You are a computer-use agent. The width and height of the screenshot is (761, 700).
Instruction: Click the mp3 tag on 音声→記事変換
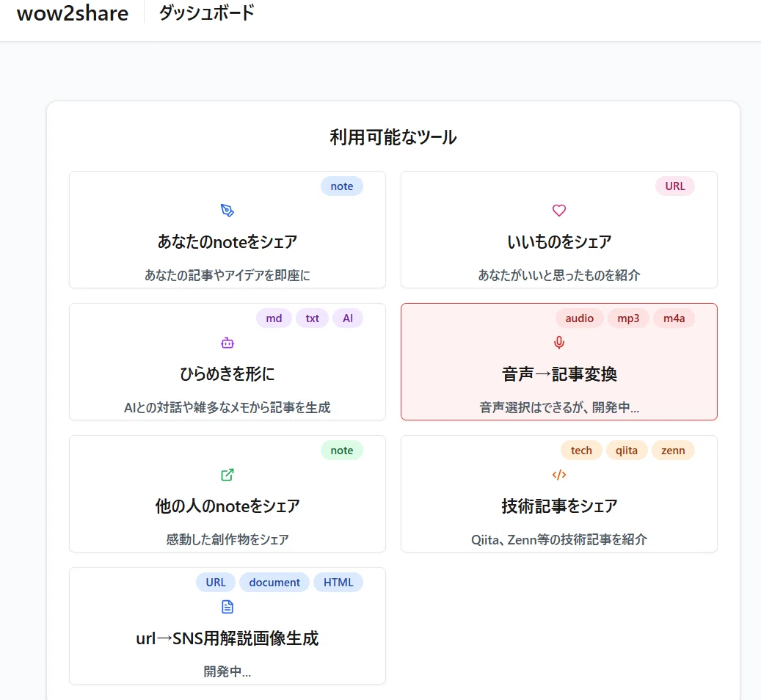pos(628,318)
